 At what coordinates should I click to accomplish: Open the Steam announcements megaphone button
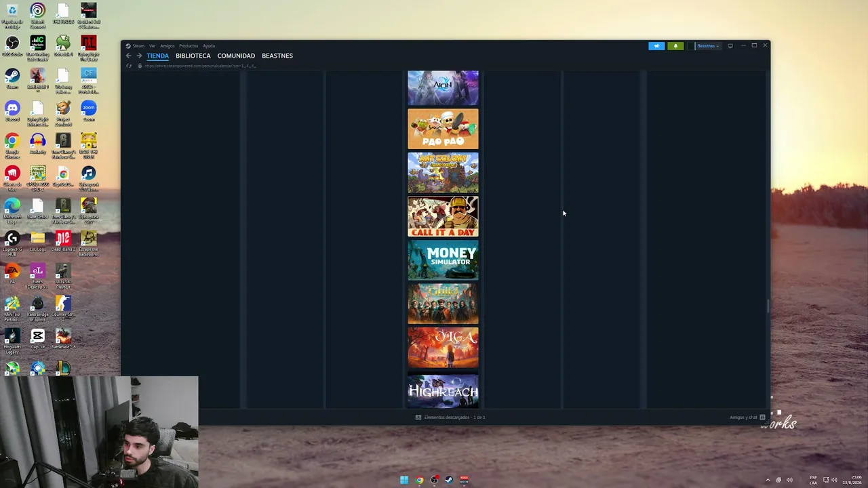point(656,46)
